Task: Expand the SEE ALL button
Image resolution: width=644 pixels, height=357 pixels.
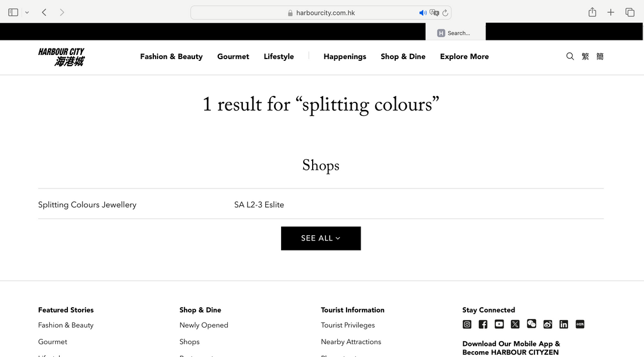Action: point(321,238)
